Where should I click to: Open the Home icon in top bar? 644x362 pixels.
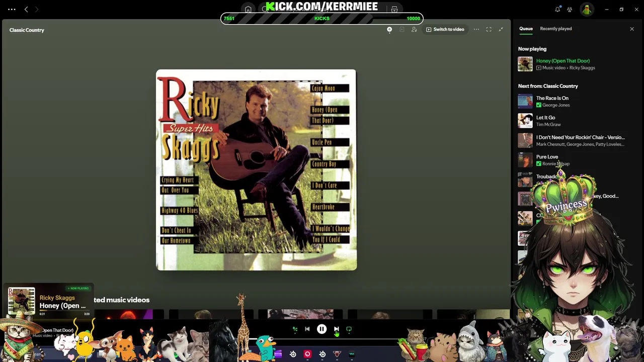point(248,10)
